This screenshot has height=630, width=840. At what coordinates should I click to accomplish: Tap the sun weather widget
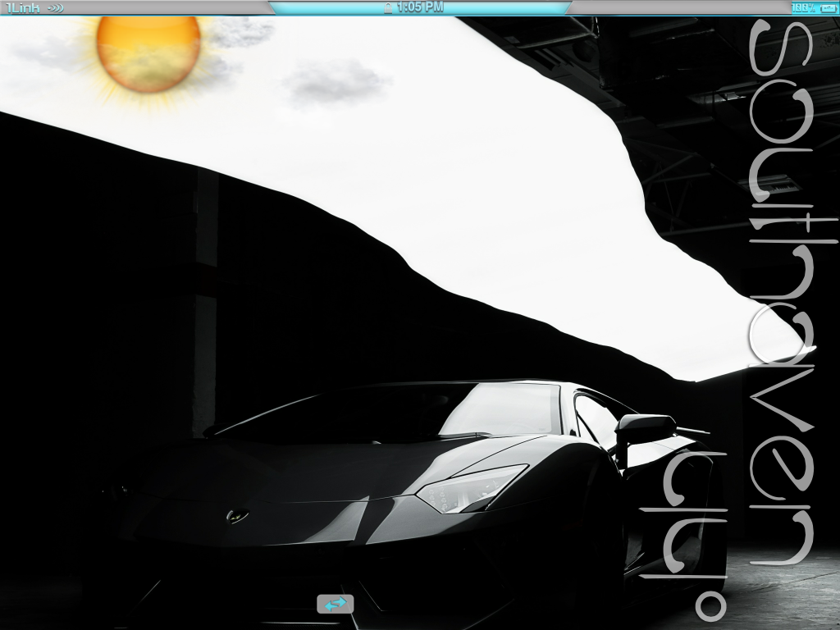[148, 54]
